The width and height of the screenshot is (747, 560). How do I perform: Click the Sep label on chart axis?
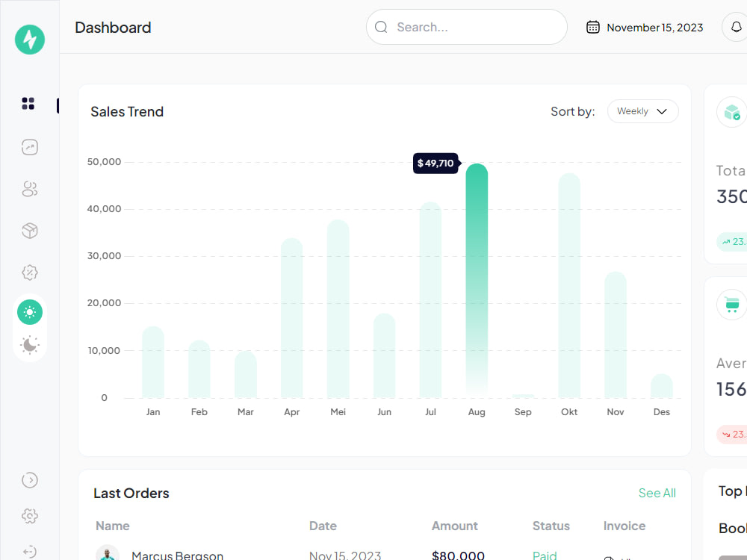click(523, 412)
